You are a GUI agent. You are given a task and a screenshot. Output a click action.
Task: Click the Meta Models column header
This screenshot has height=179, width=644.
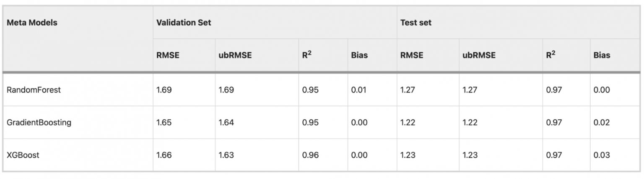[32, 23]
